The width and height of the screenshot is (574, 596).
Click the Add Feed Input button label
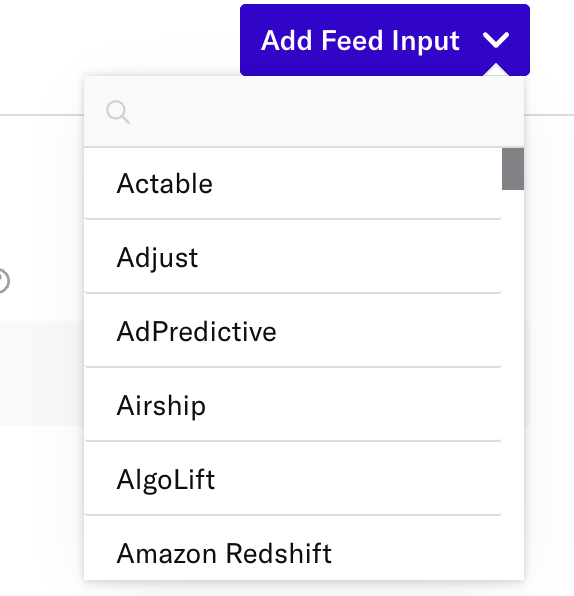click(360, 40)
